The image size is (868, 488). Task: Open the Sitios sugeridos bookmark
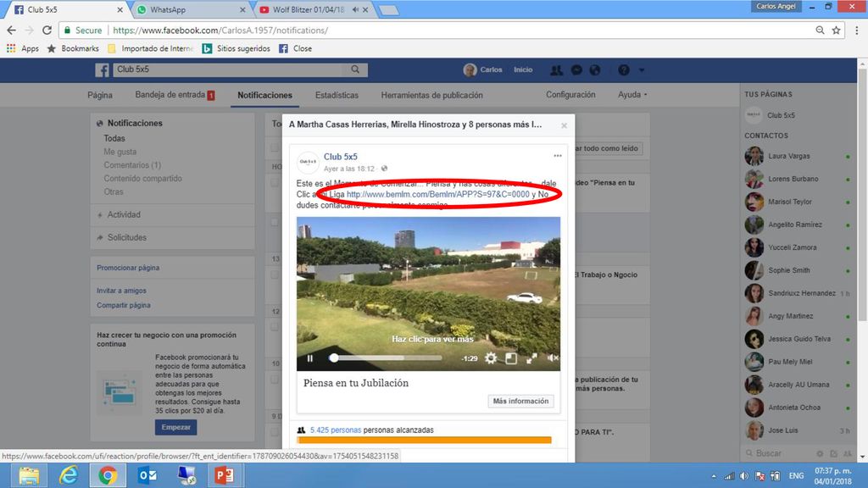coord(236,48)
